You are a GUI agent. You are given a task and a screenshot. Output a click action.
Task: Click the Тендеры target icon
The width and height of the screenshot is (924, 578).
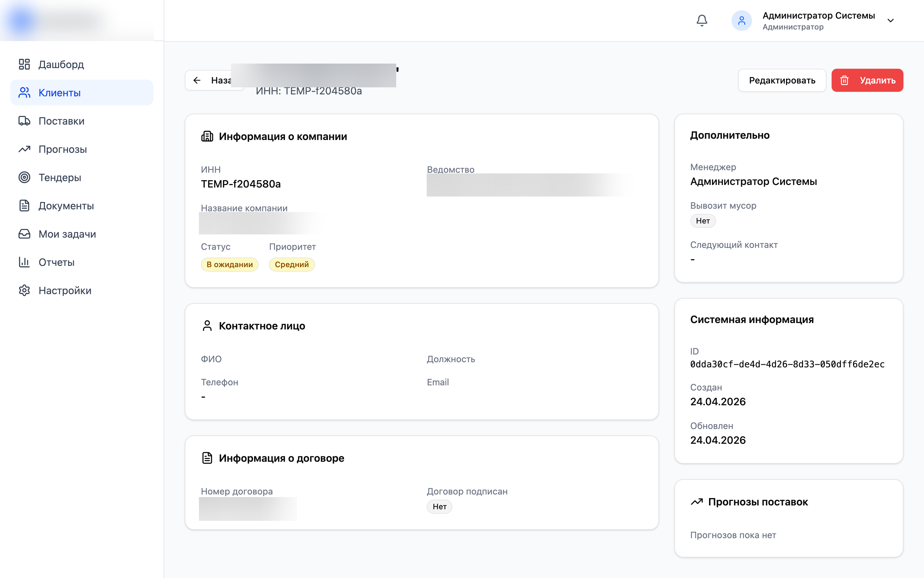tap(24, 177)
